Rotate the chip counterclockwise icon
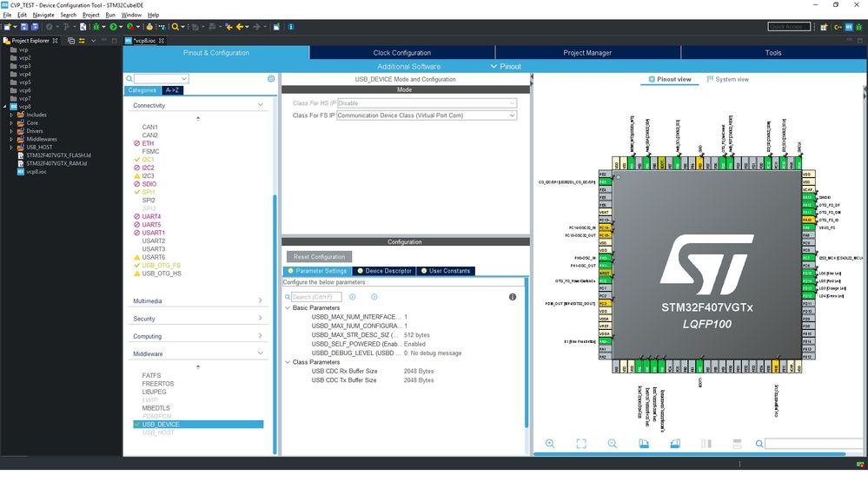 pos(675,444)
